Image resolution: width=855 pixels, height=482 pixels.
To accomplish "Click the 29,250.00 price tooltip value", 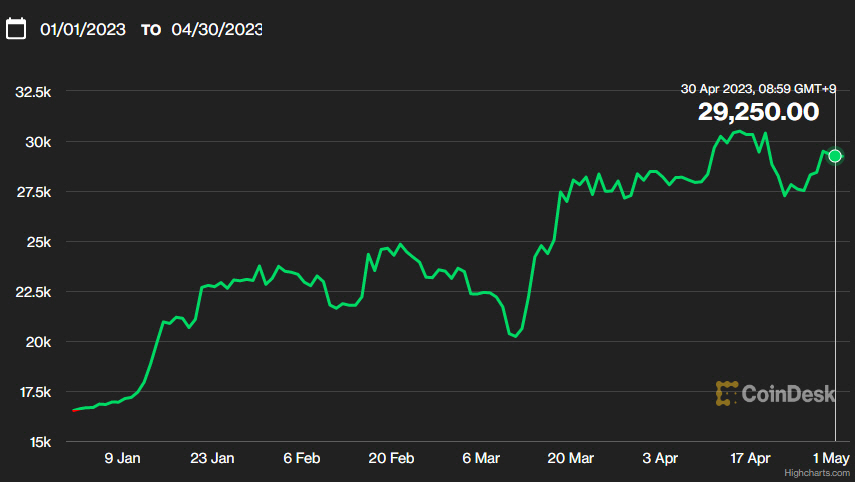I will point(758,113).
